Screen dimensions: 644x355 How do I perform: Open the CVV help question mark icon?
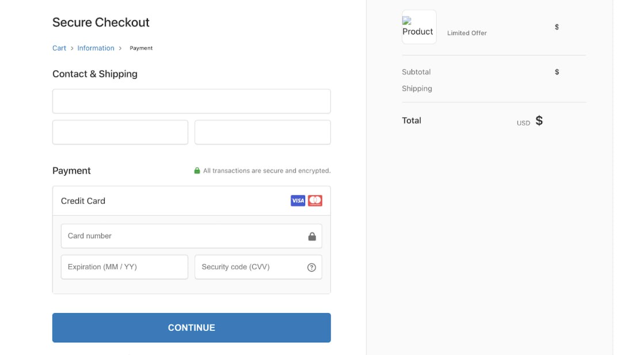[312, 267]
